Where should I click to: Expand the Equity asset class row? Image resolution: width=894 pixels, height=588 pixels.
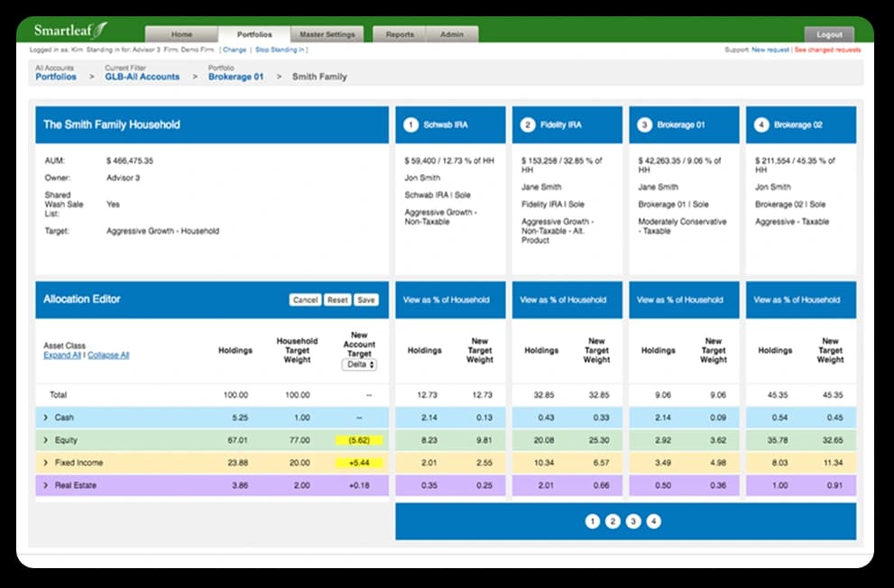(x=46, y=440)
